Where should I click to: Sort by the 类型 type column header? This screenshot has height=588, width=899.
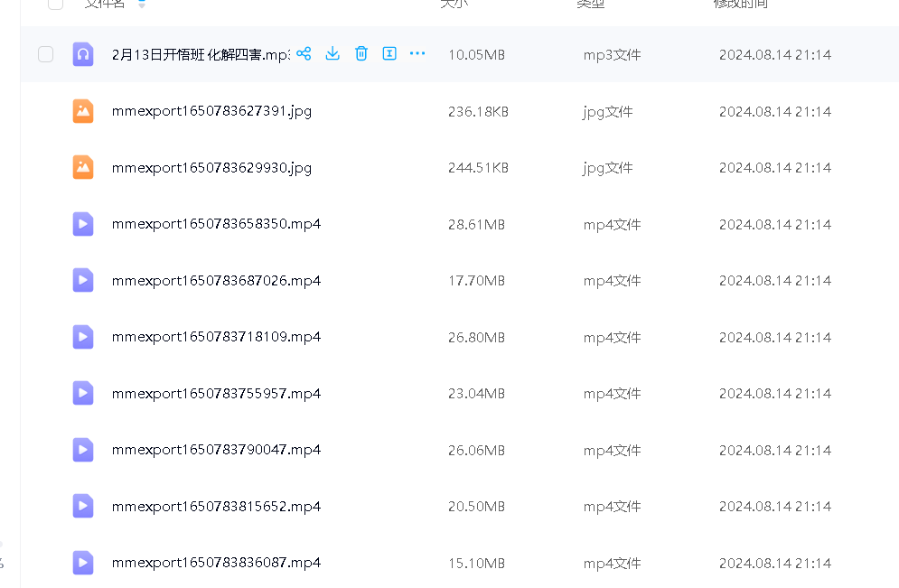pyautogui.click(x=590, y=4)
